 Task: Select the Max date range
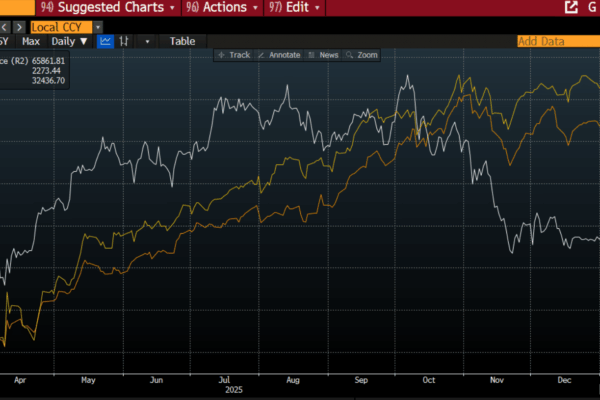point(31,41)
